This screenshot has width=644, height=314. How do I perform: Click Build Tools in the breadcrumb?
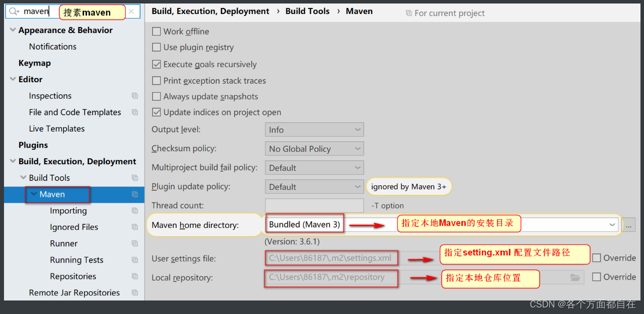coord(308,11)
